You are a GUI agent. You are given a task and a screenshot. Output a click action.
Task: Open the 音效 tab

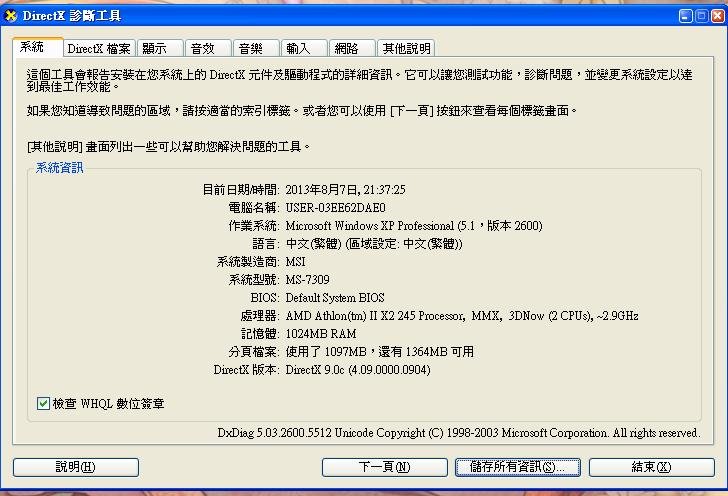208,48
